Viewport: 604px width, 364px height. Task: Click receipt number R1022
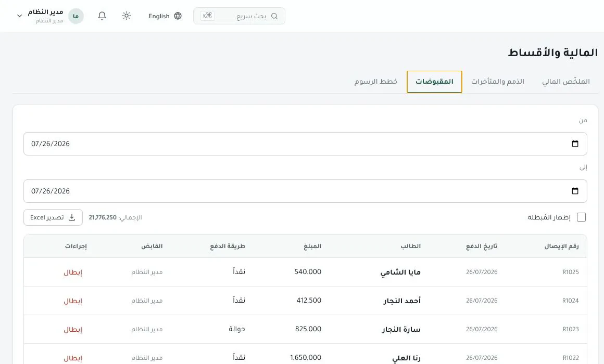[571, 358]
